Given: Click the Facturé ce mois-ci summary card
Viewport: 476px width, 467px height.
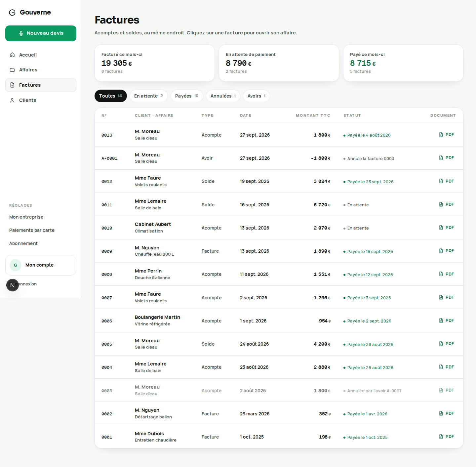Looking at the screenshot, I should (x=155, y=63).
